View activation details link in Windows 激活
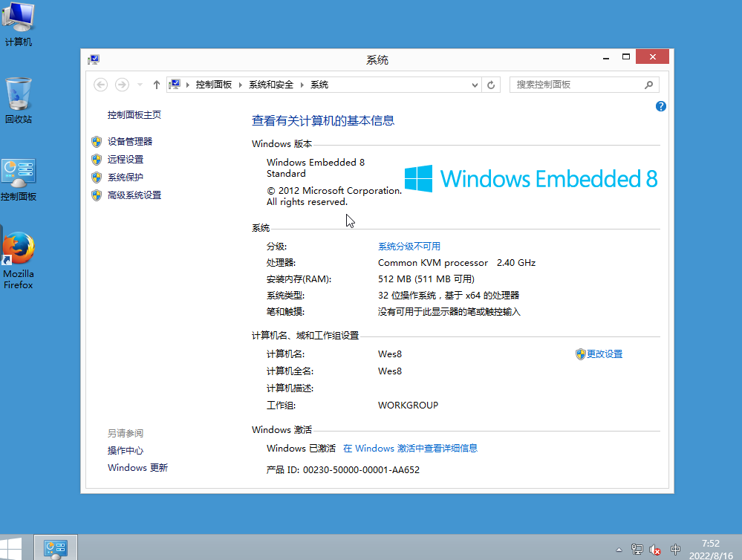The image size is (742, 560). pos(410,449)
